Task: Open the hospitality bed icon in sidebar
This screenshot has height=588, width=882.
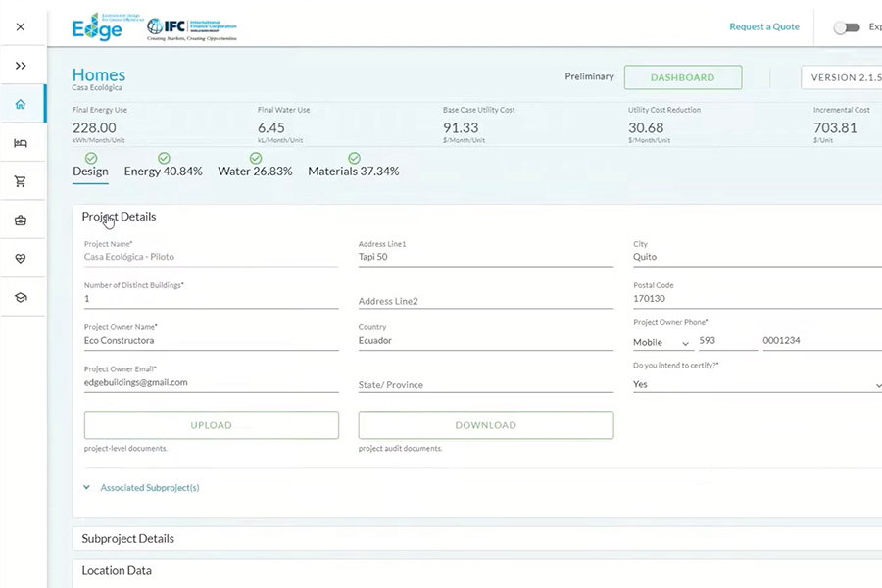Action: pyautogui.click(x=21, y=143)
